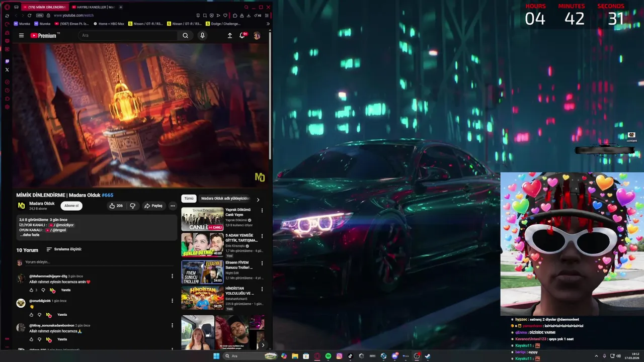Share the video with Paylaş
Image resolution: width=644 pixels, height=362 pixels.
[153, 206]
